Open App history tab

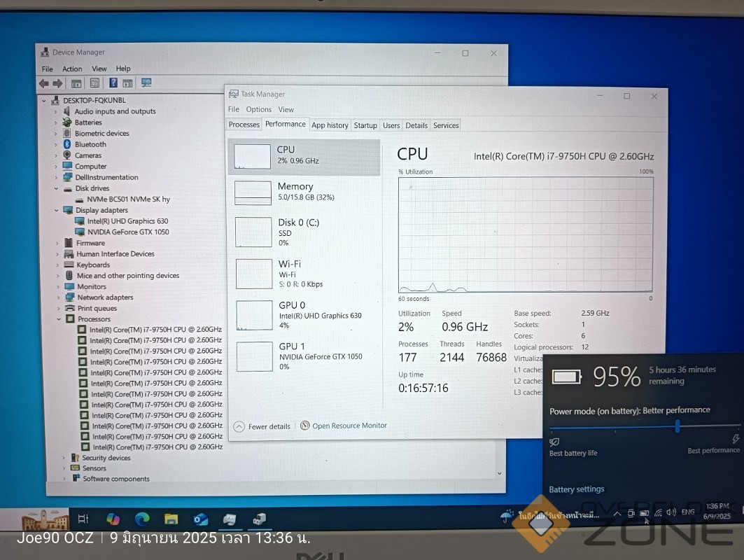(330, 125)
